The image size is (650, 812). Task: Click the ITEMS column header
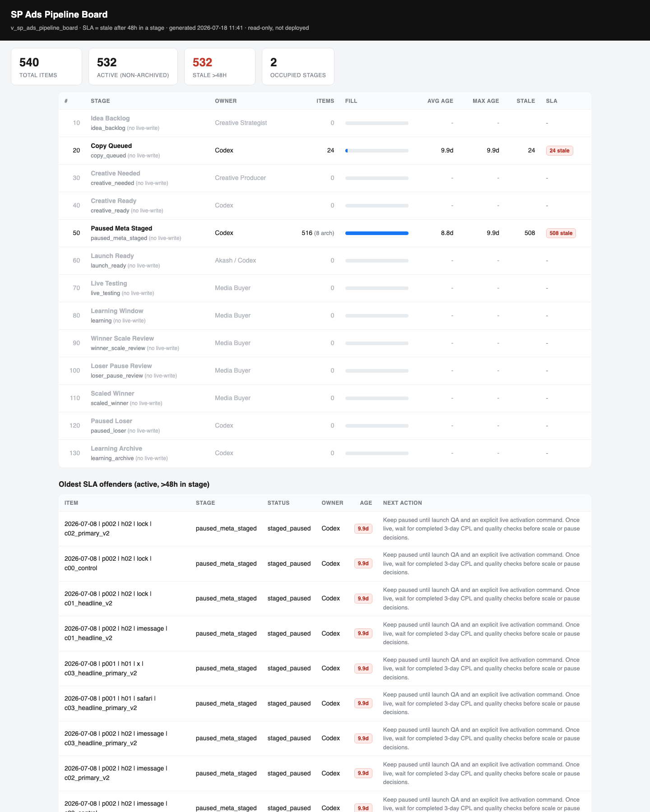(325, 101)
